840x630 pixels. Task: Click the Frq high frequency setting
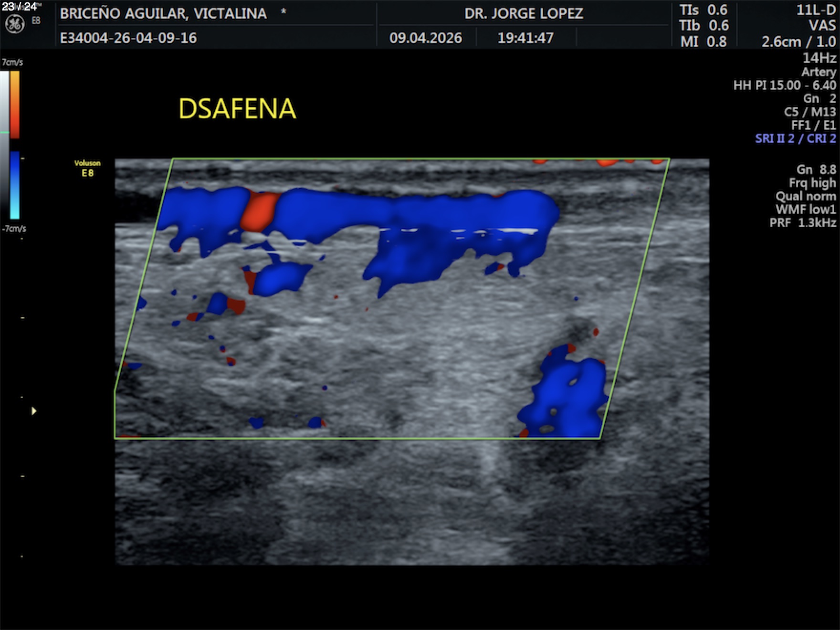point(812,183)
